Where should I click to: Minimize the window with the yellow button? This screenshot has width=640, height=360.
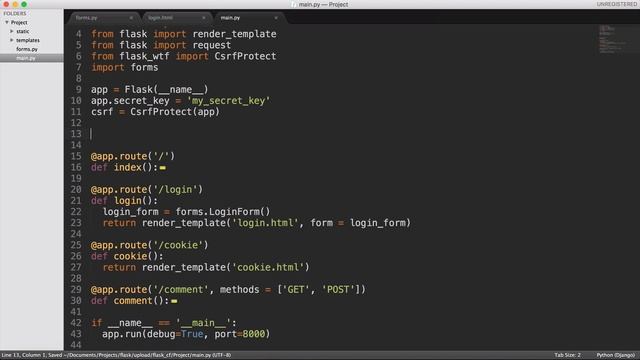point(15,4)
